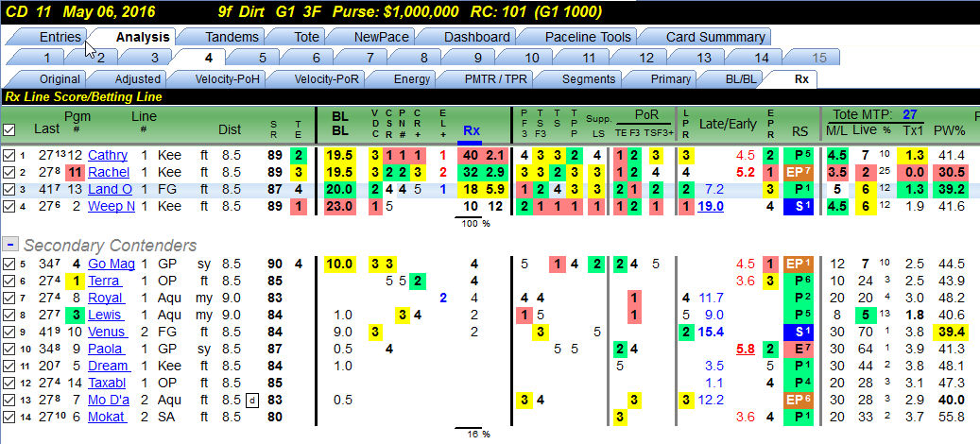
Task: Toggle the select-all header checkbox
Action: tap(9, 129)
